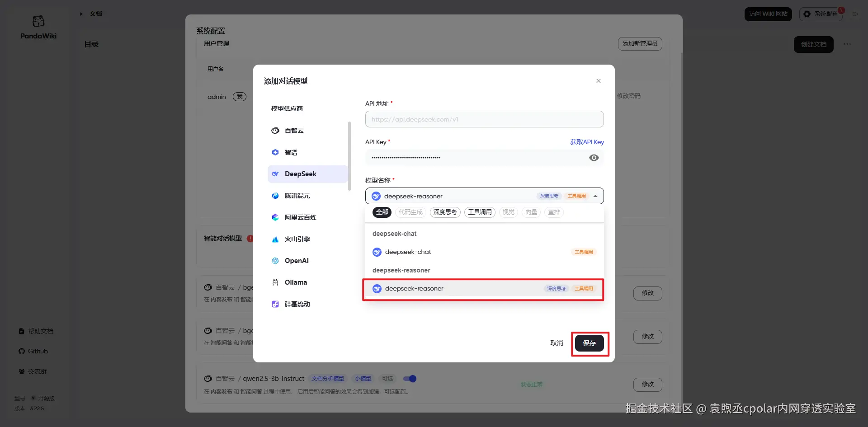Select the 硅基流动 provider icon
Viewport: 868px width, 427px height.
(275, 304)
